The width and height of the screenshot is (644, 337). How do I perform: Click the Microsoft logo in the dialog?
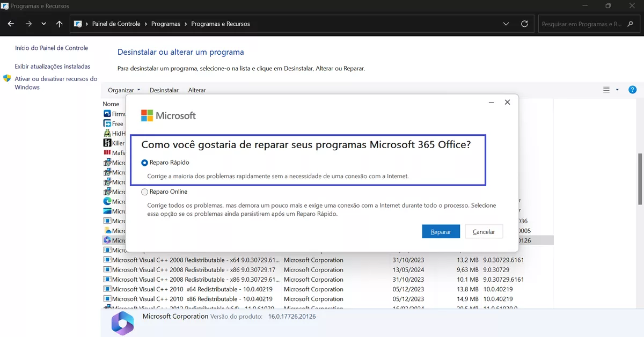point(168,115)
